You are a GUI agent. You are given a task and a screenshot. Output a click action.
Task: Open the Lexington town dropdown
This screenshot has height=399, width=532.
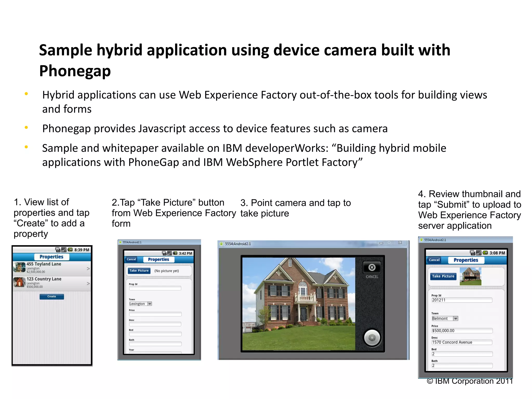click(x=141, y=304)
